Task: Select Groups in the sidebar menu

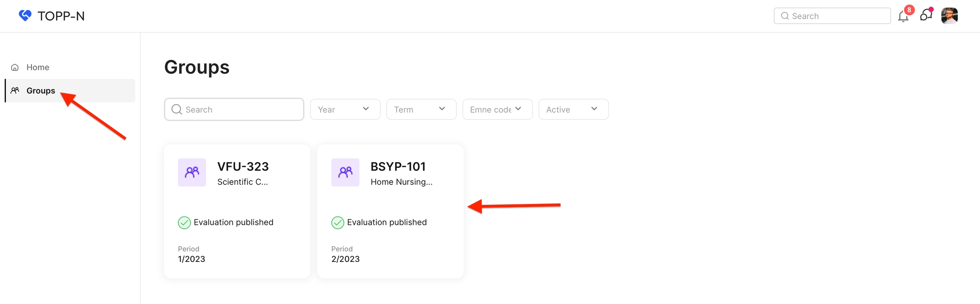Action: coord(41,91)
